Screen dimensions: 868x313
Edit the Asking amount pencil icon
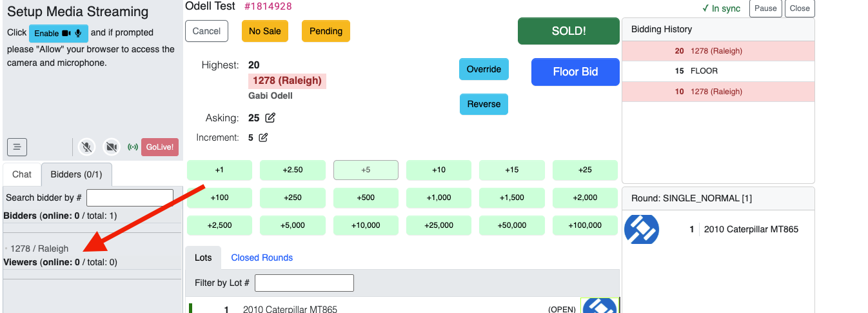[x=270, y=118]
